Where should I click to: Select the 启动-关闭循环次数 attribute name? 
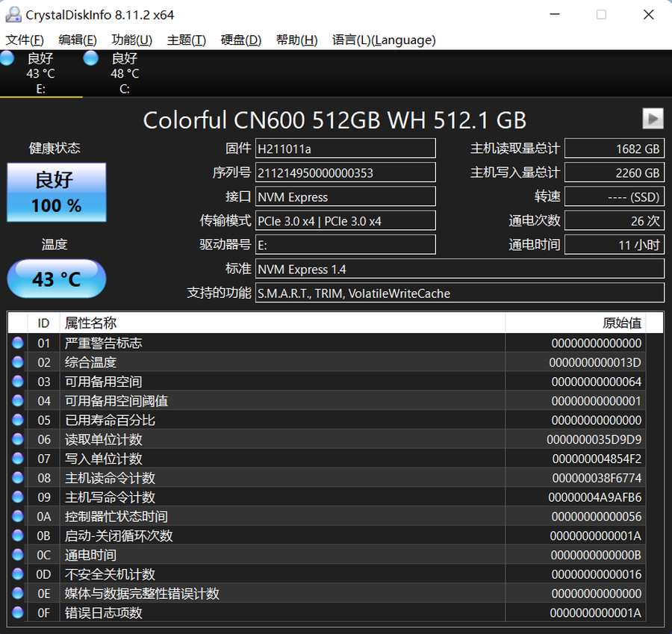tap(119, 536)
